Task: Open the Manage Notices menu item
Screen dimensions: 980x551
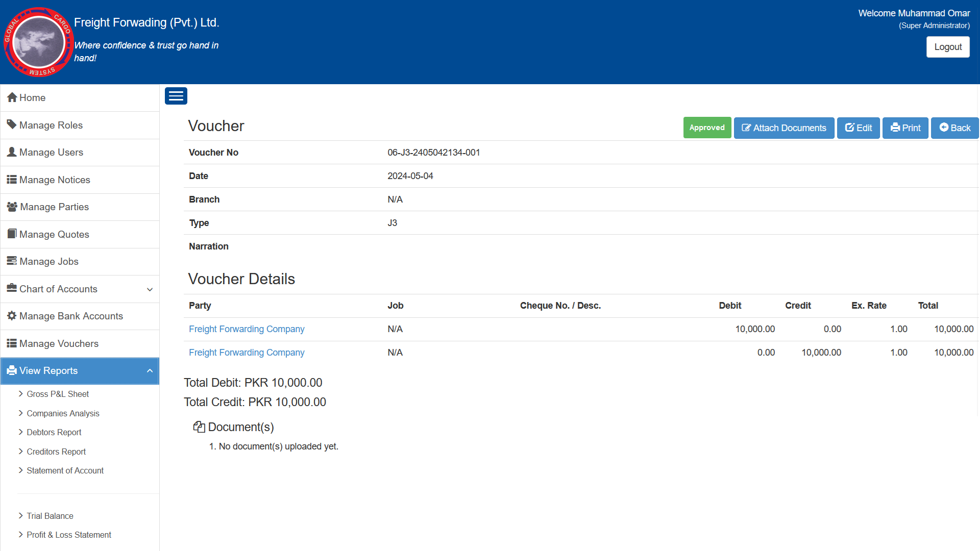Action: pyautogui.click(x=80, y=180)
